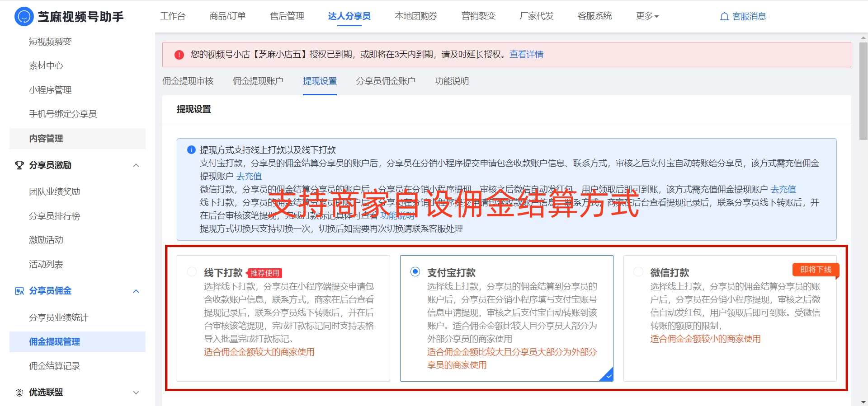The width and height of the screenshot is (868, 406).
Task: Switch to the 佣金提现审核 tab
Action: [188, 81]
